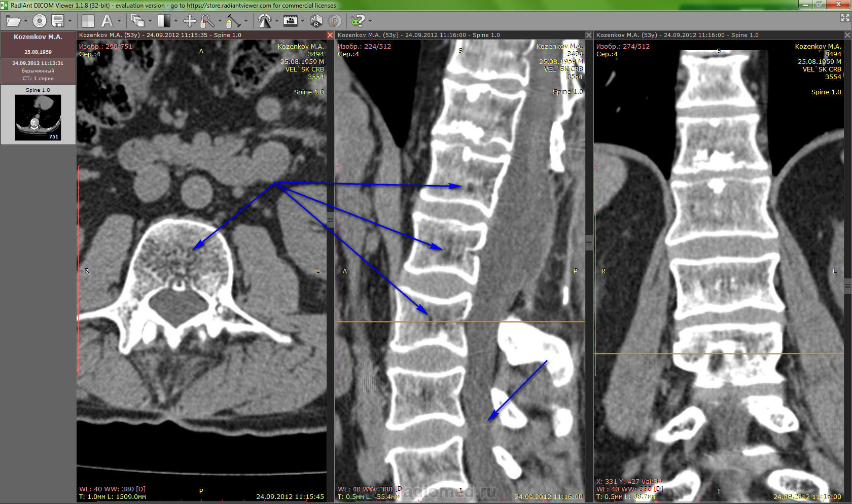Toggle the window/level gradient tool
The height and width of the screenshot is (504, 852).
coord(163,21)
